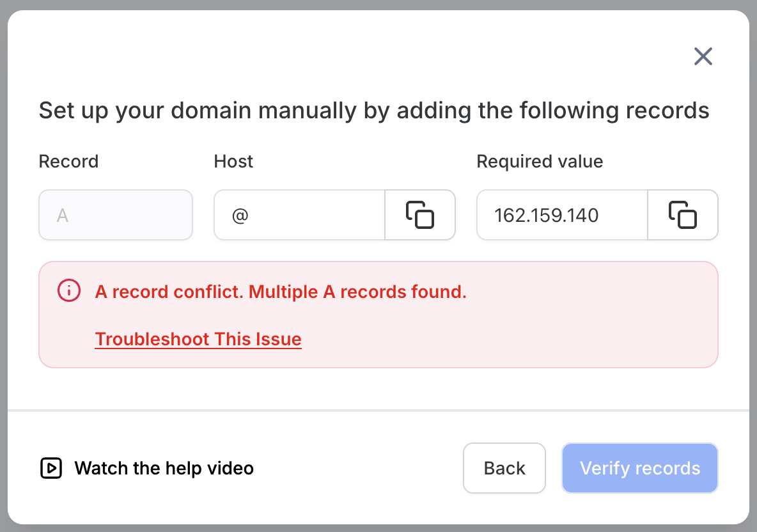Screen dimensions: 757x532
Task: Click the Required value column label
Action: click(540, 161)
